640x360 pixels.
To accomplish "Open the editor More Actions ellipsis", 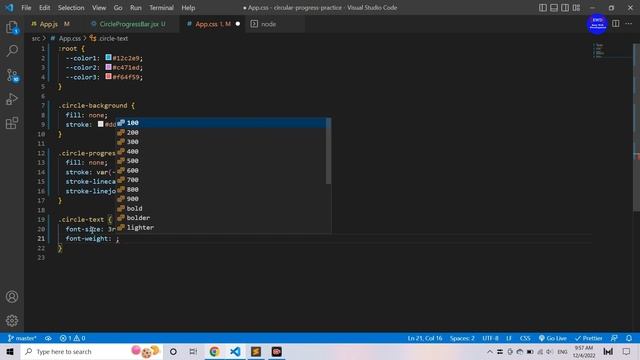I will (629, 24).
